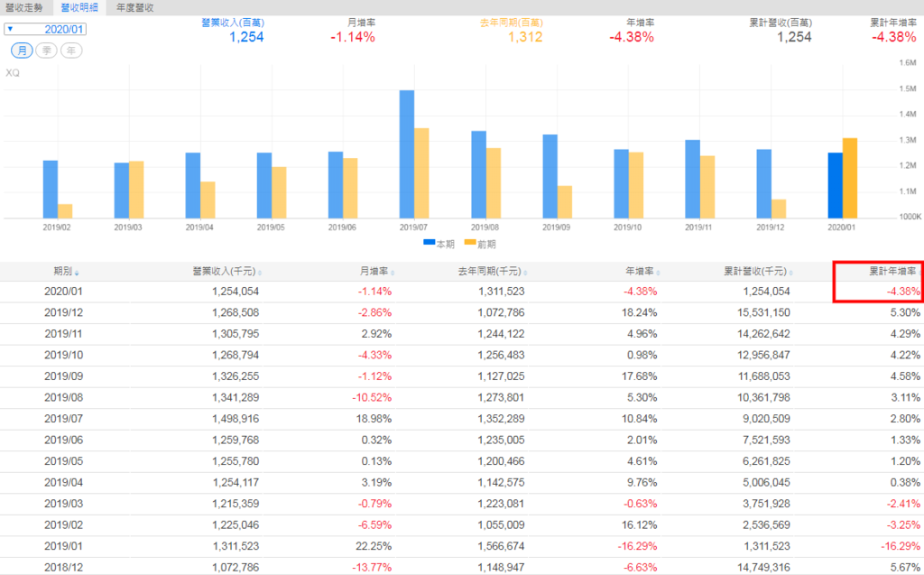Switch to the 年 yearly view toggle

pos(71,51)
